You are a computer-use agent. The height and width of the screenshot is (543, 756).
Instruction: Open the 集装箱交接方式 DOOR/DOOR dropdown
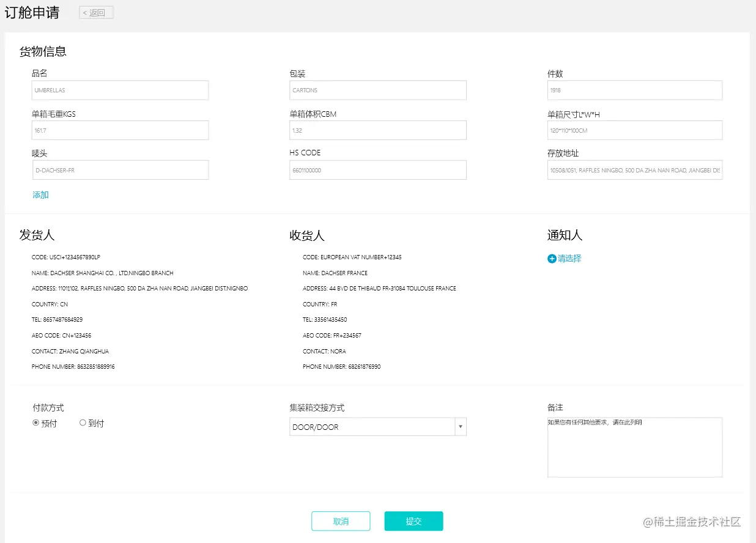378,427
